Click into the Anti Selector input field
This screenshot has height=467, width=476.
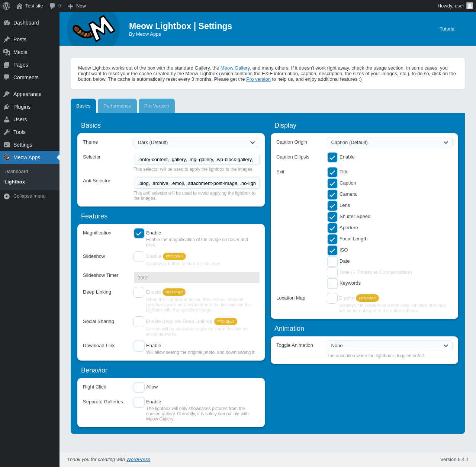click(197, 183)
